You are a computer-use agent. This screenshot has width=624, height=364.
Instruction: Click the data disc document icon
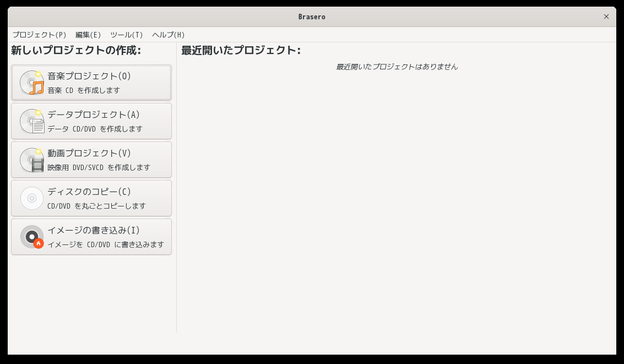(32, 121)
